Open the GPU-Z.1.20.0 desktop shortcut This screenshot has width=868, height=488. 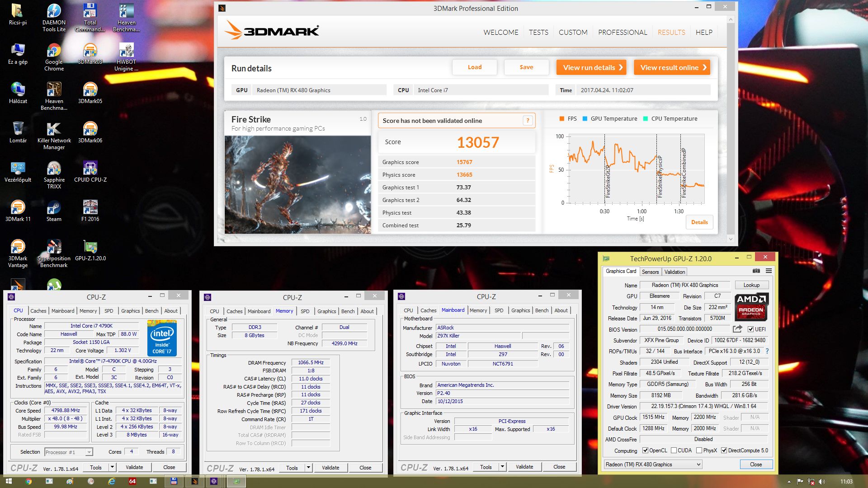(x=90, y=251)
